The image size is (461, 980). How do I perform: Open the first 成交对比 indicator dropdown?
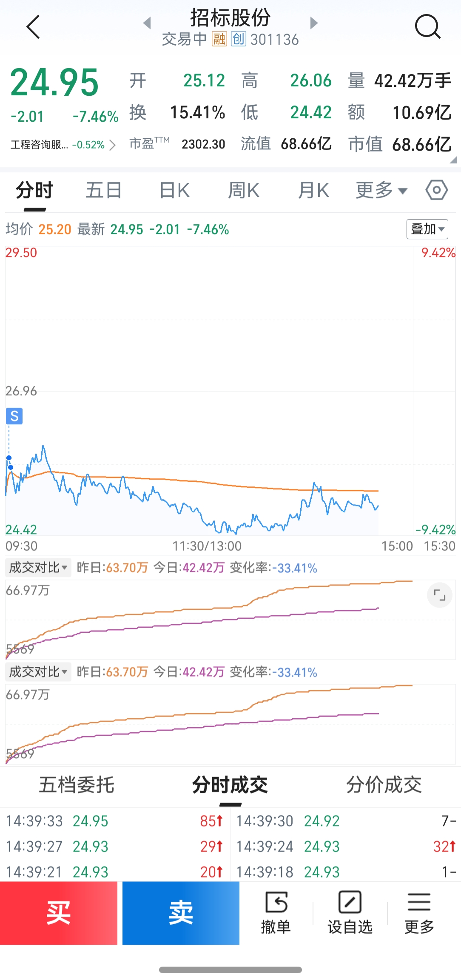click(38, 568)
